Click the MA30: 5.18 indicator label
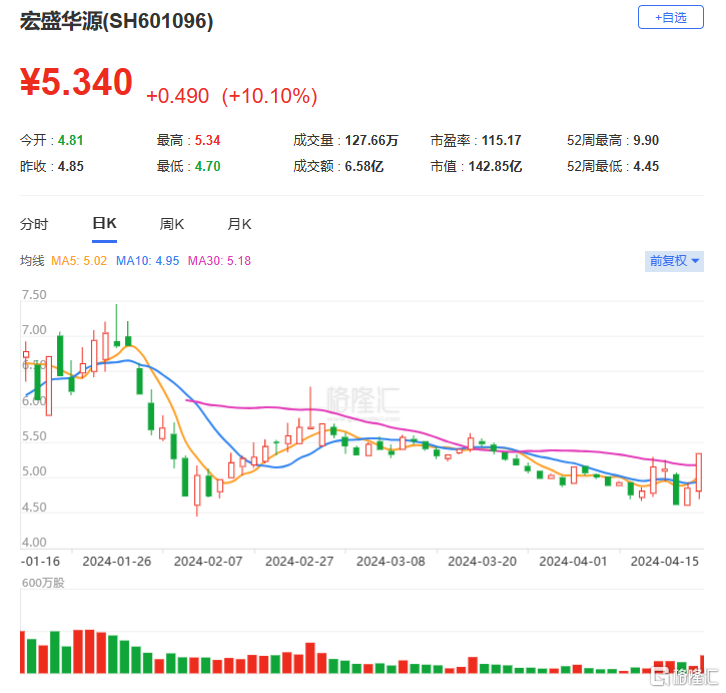The width and height of the screenshot is (726, 693). click(219, 261)
